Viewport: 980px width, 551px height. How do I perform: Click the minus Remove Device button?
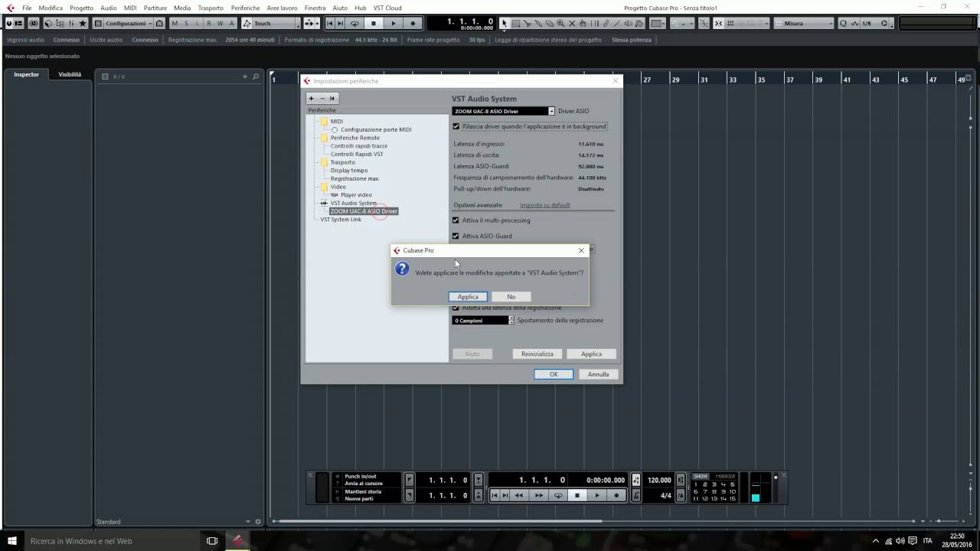pyautogui.click(x=322, y=98)
